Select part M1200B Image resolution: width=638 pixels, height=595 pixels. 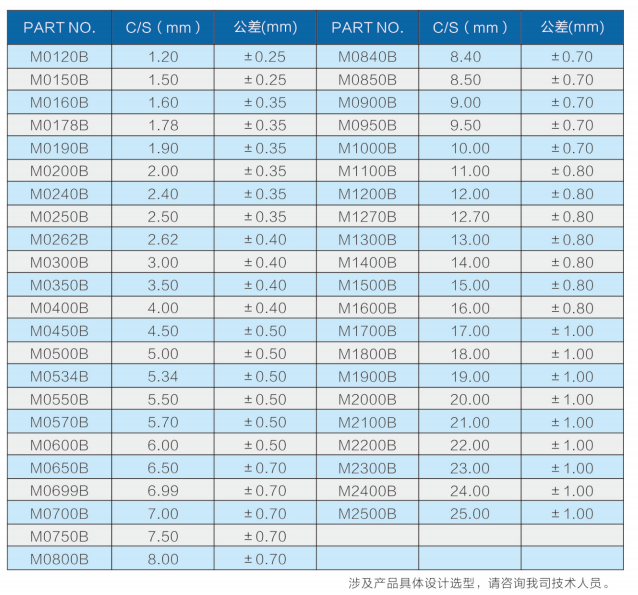click(367, 194)
